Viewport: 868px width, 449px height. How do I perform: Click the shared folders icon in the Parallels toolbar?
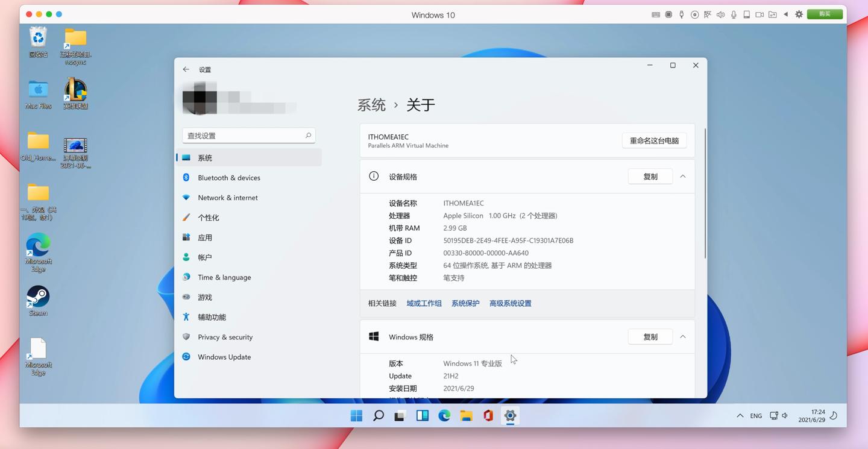pos(772,14)
